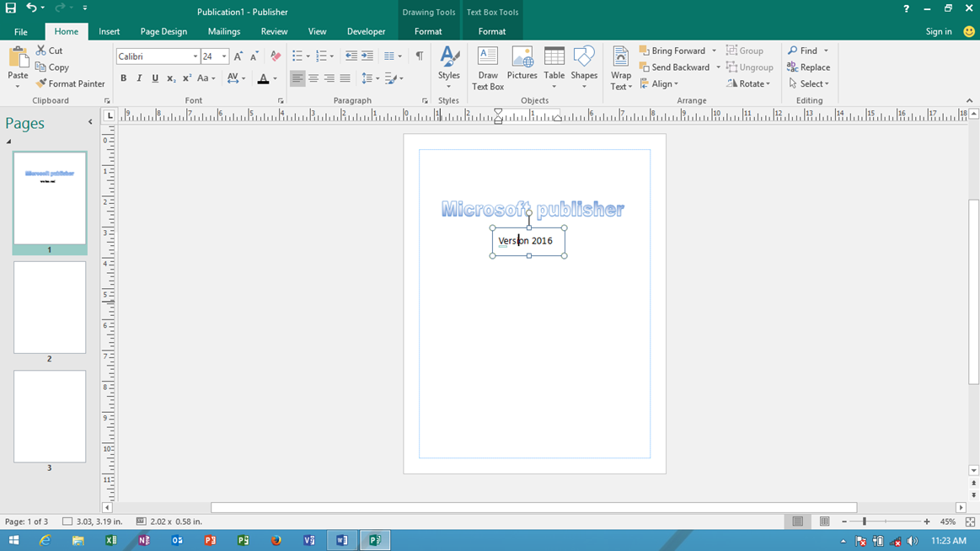Image resolution: width=980 pixels, height=551 pixels.
Task: Activate the Format Painter
Action: coord(70,83)
